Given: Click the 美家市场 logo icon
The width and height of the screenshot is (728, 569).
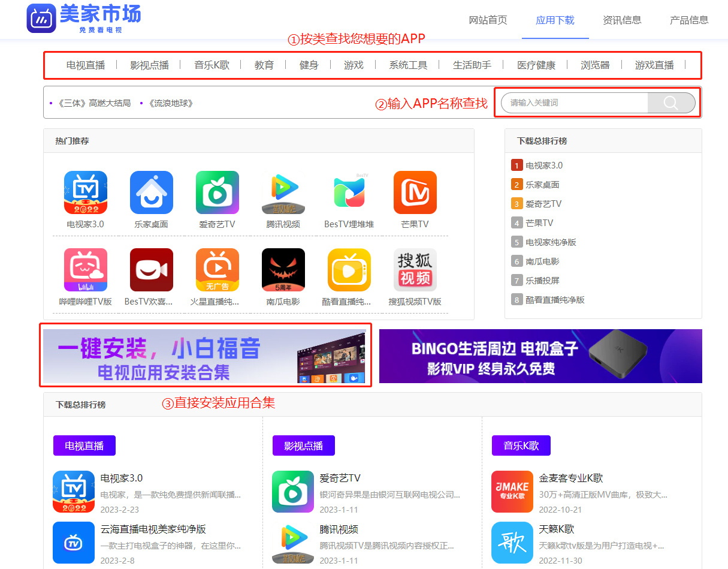Looking at the screenshot, I should pyautogui.click(x=41, y=18).
